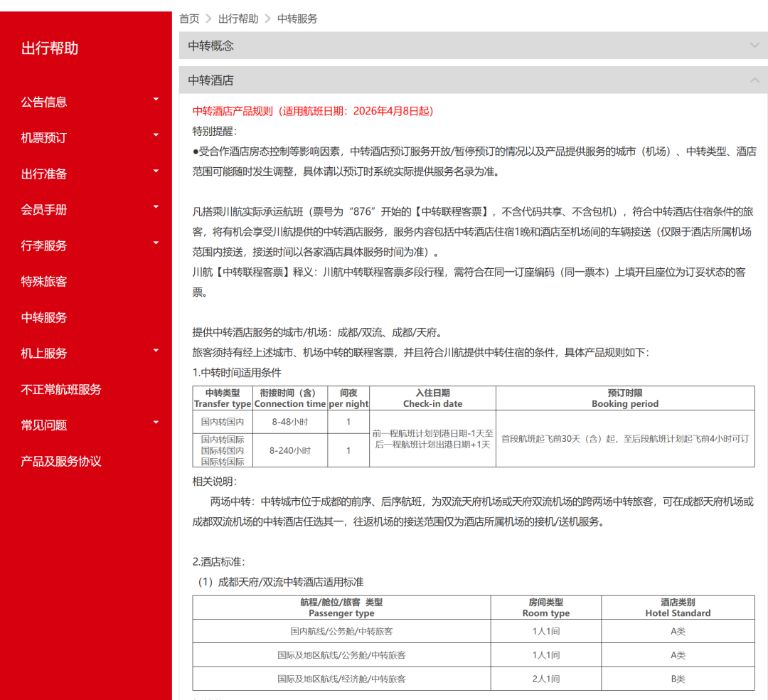Collapse the 中转酒店 section chevron
This screenshot has width=768, height=700.
point(754,80)
